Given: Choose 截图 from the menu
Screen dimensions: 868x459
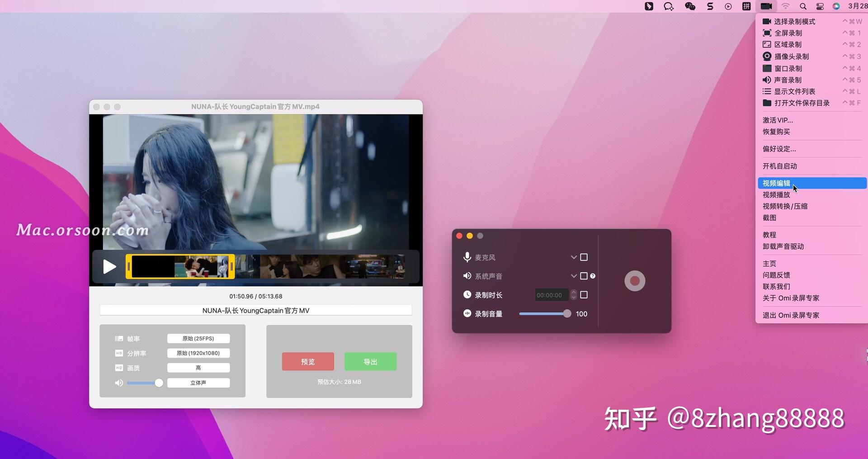Looking at the screenshot, I should (x=769, y=218).
